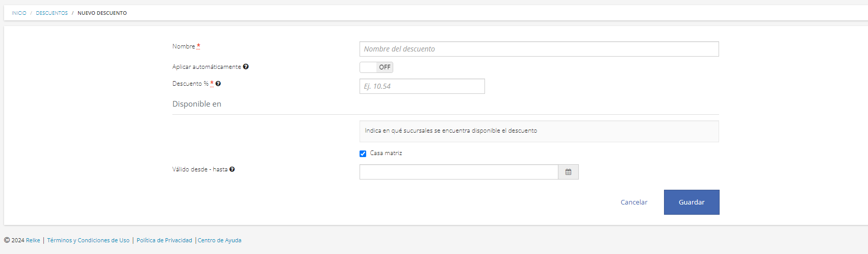
Task: Click the Guardar button
Action: [x=692, y=202]
